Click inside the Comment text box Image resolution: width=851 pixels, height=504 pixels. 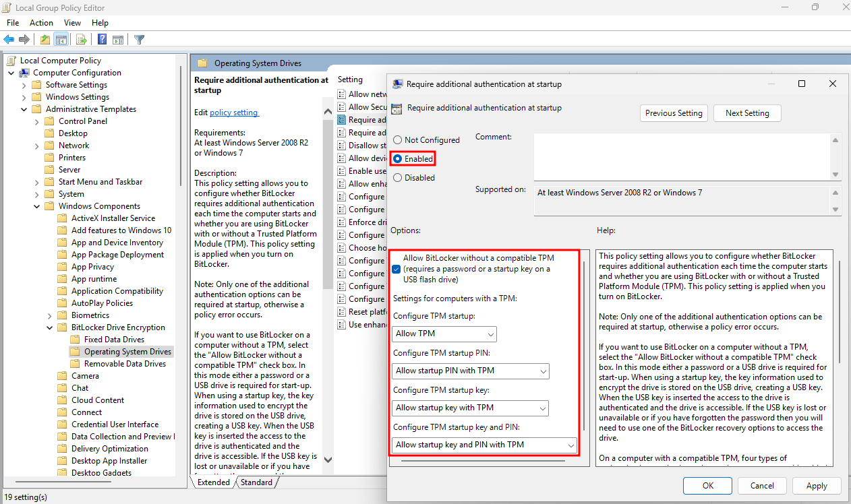click(x=681, y=156)
